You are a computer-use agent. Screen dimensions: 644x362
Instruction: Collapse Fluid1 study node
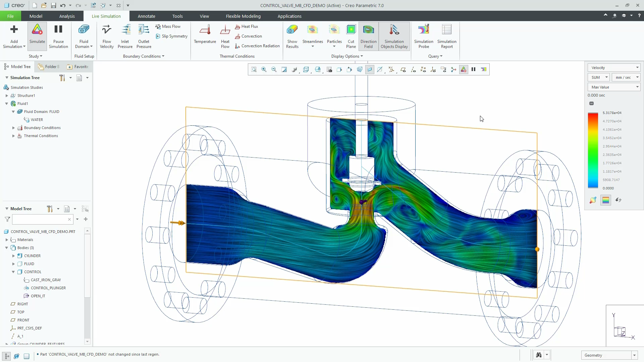coord(7,104)
